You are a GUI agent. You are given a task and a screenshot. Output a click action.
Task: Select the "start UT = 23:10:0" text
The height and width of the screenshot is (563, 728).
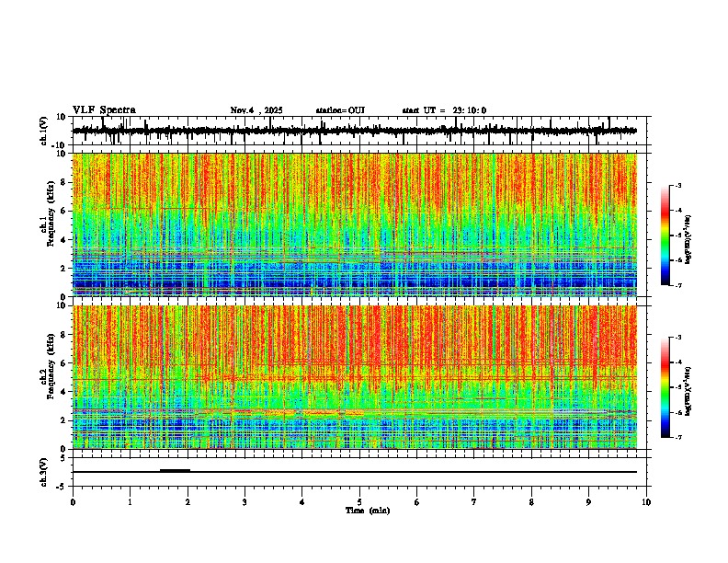click(x=444, y=110)
